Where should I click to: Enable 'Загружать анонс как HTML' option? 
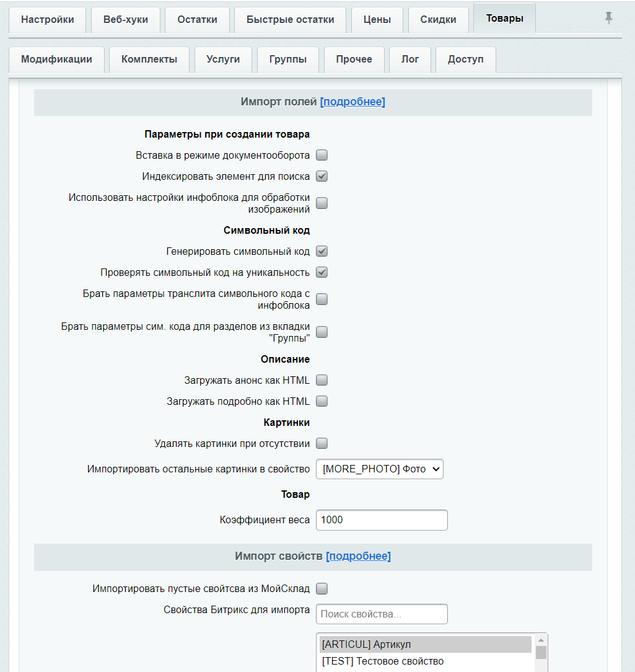click(322, 380)
